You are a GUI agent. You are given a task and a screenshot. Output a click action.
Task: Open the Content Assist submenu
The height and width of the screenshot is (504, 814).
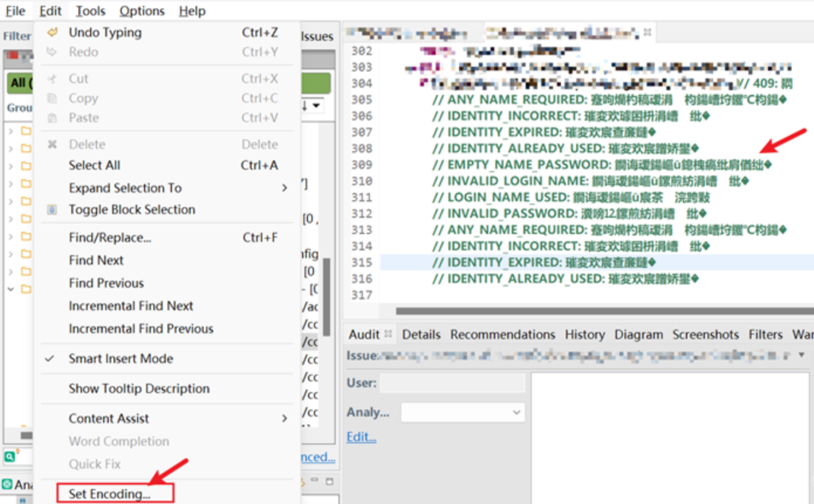(x=167, y=418)
